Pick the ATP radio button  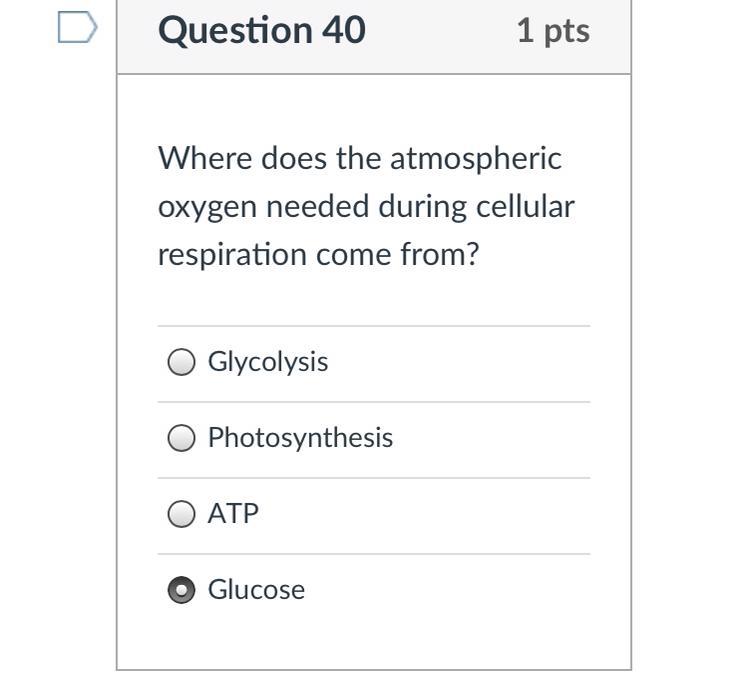(x=181, y=514)
